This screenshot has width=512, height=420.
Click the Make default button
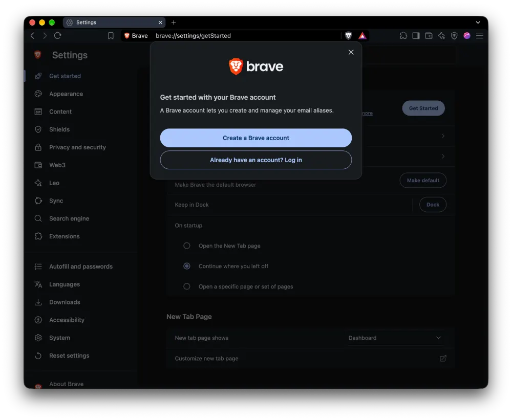click(x=423, y=180)
